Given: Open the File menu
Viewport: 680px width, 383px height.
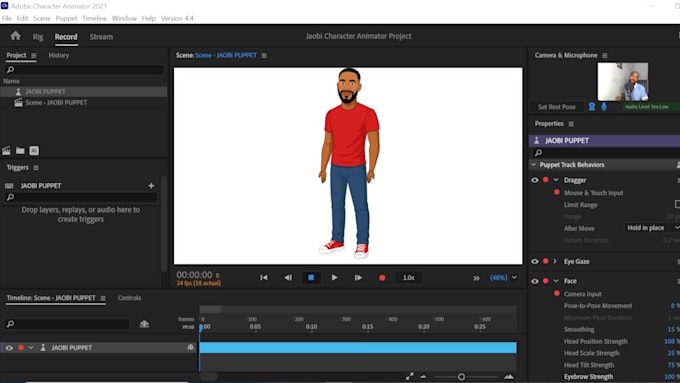Looking at the screenshot, I should (x=7, y=18).
